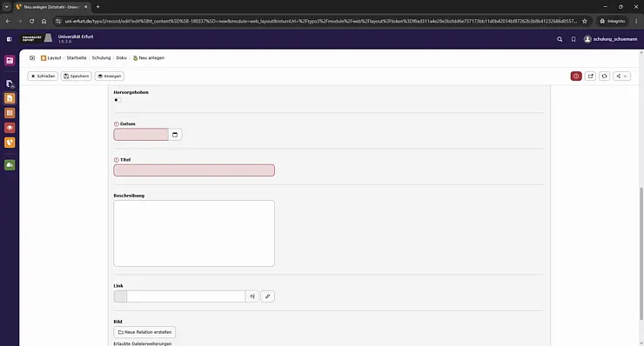Click into the Beschreibung text area
Screen dimensions: 644x346
(x=194, y=233)
